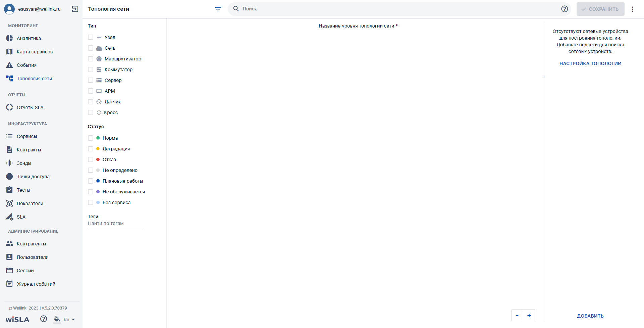Image resolution: width=644 pixels, height=328 pixels.
Task: Open Карта сервисов in the sidebar
Action: click(x=35, y=52)
